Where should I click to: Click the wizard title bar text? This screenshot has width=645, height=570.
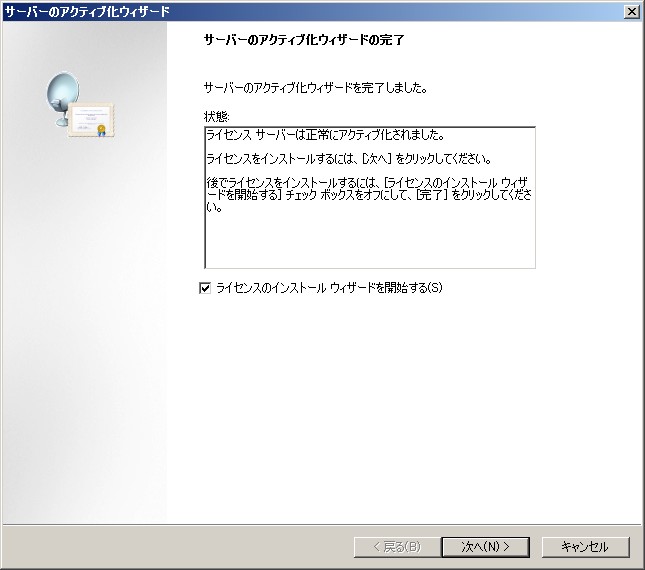coord(87,11)
